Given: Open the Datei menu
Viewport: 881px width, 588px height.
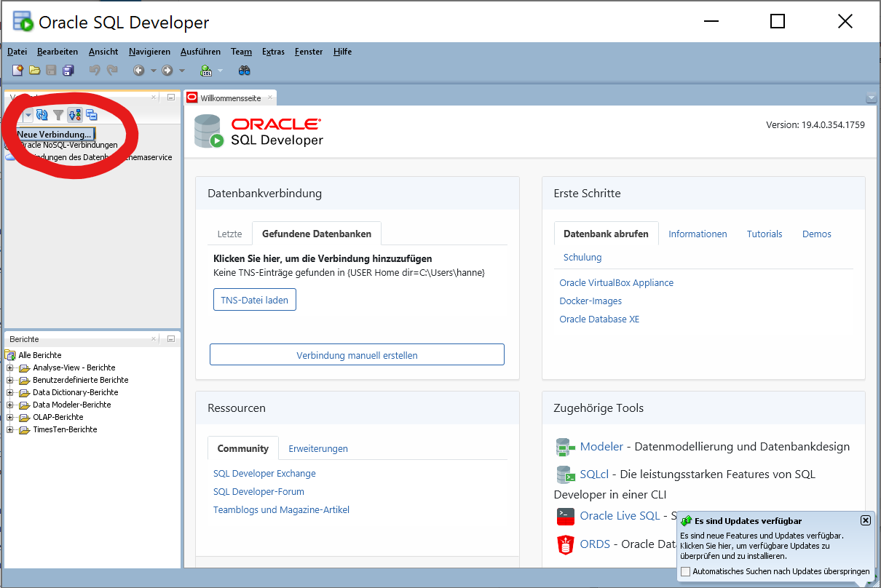Looking at the screenshot, I should point(17,52).
